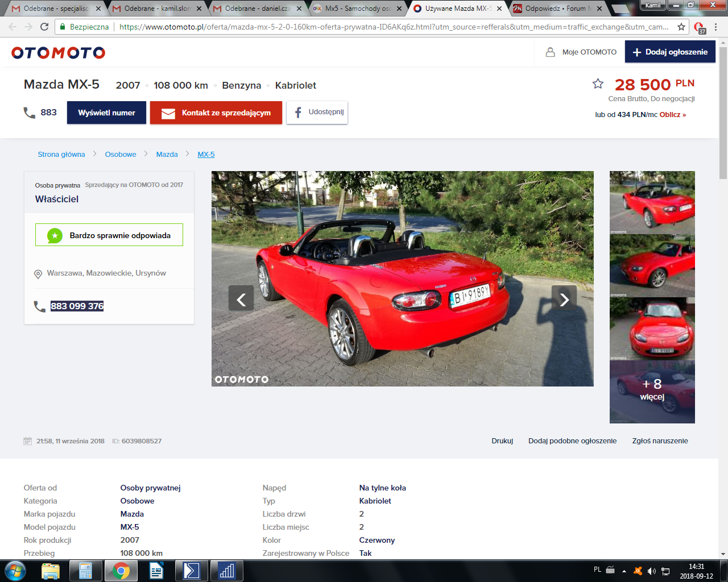This screenshot has height=582, width=728.
Task: Switch to the Odebrane - kamil.slon Gmail tab
Action: (x=157, y=9)
